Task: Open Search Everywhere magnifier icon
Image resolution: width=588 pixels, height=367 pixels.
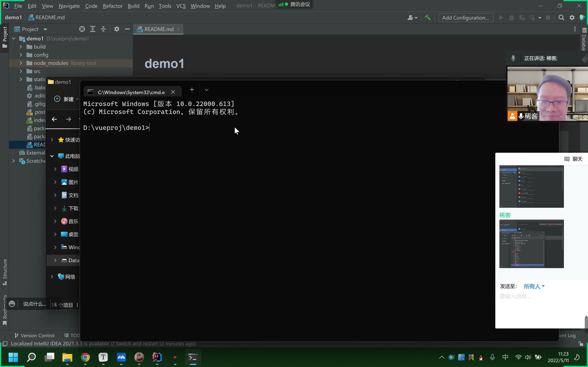Action: pos(561,18)
